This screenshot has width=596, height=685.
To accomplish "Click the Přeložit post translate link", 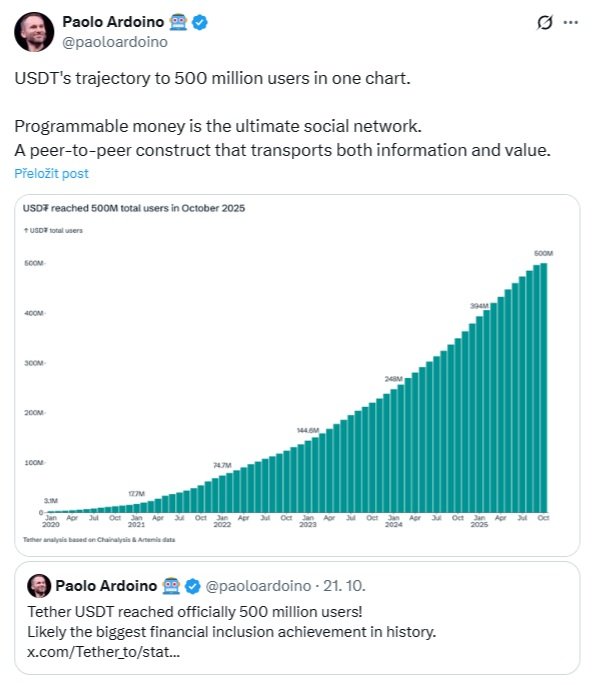I will [x=52, y=173].
